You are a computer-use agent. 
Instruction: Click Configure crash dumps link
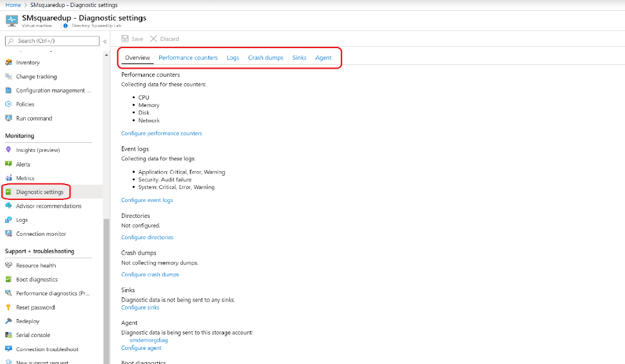tap(150, 274)
